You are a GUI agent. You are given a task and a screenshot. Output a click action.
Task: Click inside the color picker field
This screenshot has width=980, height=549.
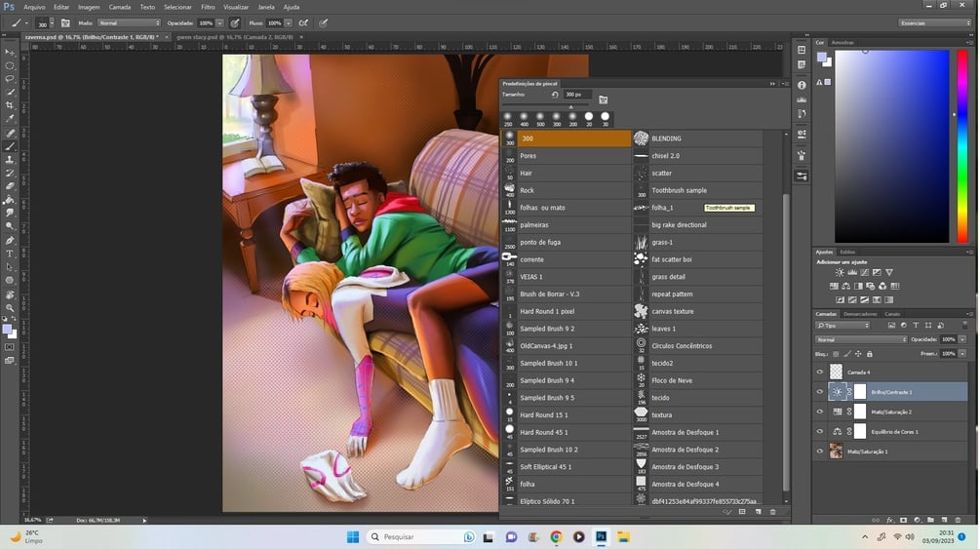click(x=892, y=146)
